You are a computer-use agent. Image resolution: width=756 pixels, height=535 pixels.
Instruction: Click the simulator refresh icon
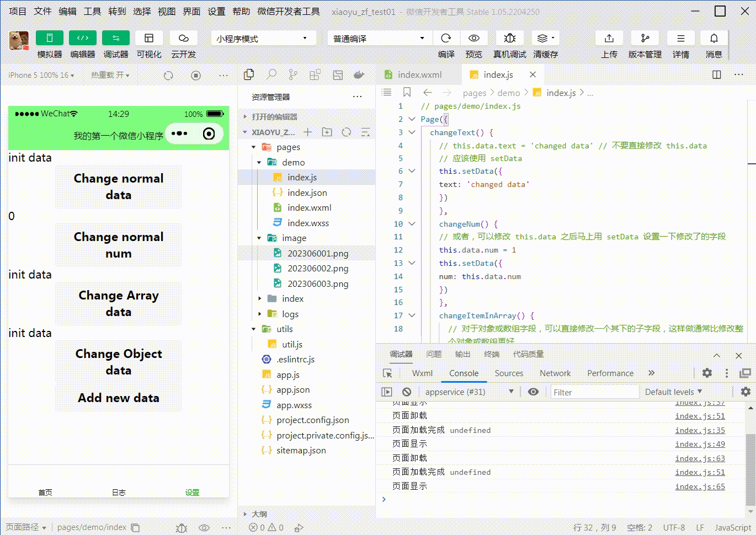pos(169,75)
